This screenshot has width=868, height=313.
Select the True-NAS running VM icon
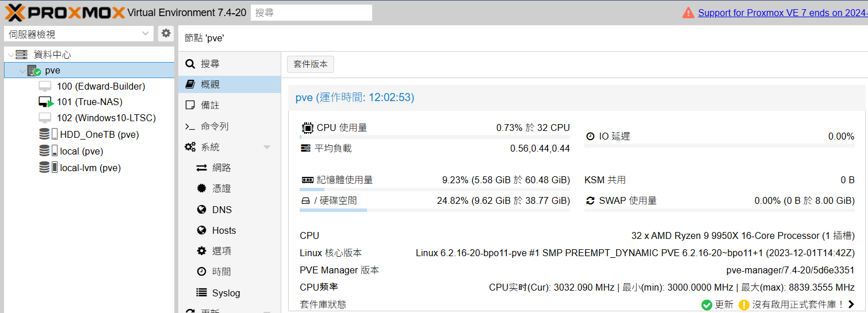tap(46, 102)
